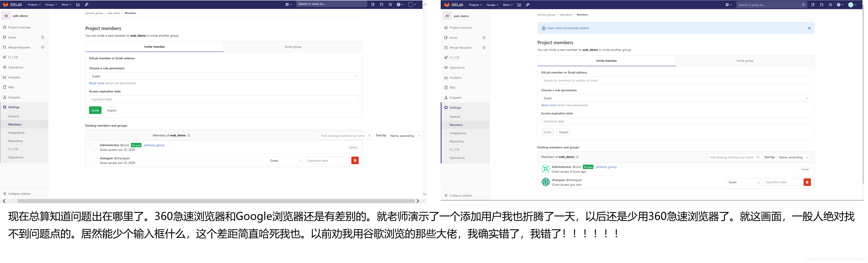Switch to the Invite group tab in right window
The image size is (868, 263).
click(x=745, y=61)
